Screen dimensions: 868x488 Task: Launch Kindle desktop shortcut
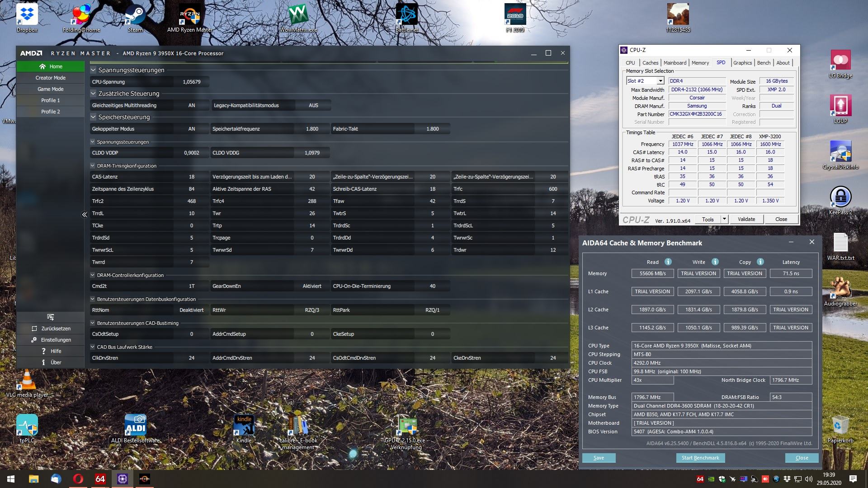tap(244, 428)
